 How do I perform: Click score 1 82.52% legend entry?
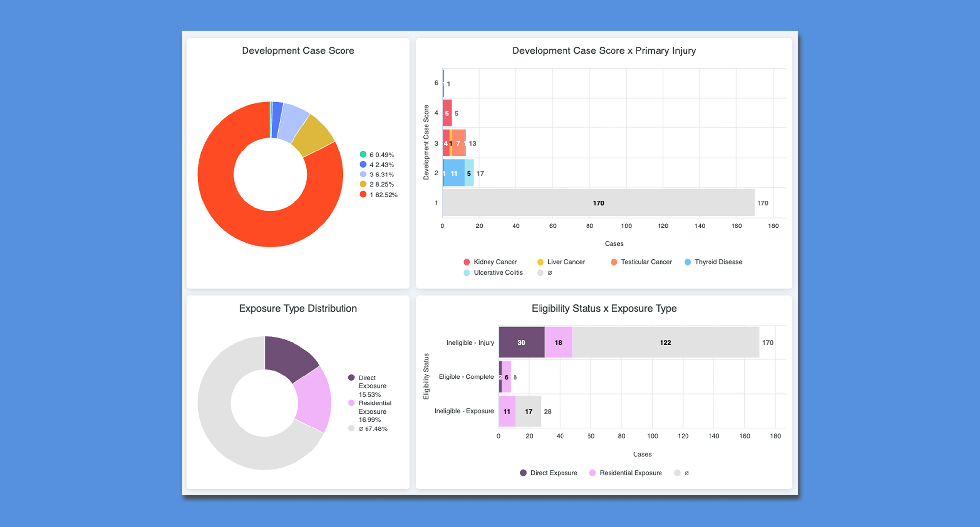[379, 195]
